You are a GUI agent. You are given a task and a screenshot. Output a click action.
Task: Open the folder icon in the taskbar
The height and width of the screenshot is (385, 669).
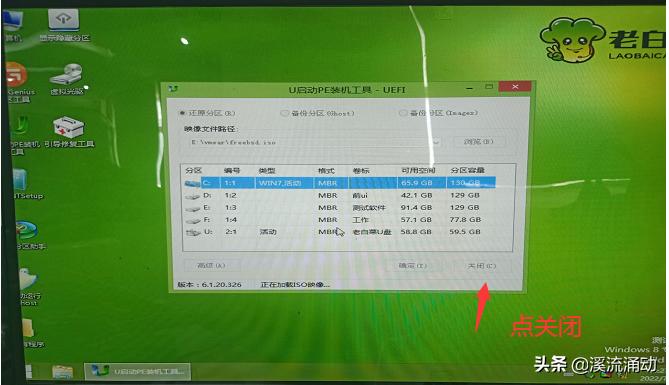(x=62, y=371)
